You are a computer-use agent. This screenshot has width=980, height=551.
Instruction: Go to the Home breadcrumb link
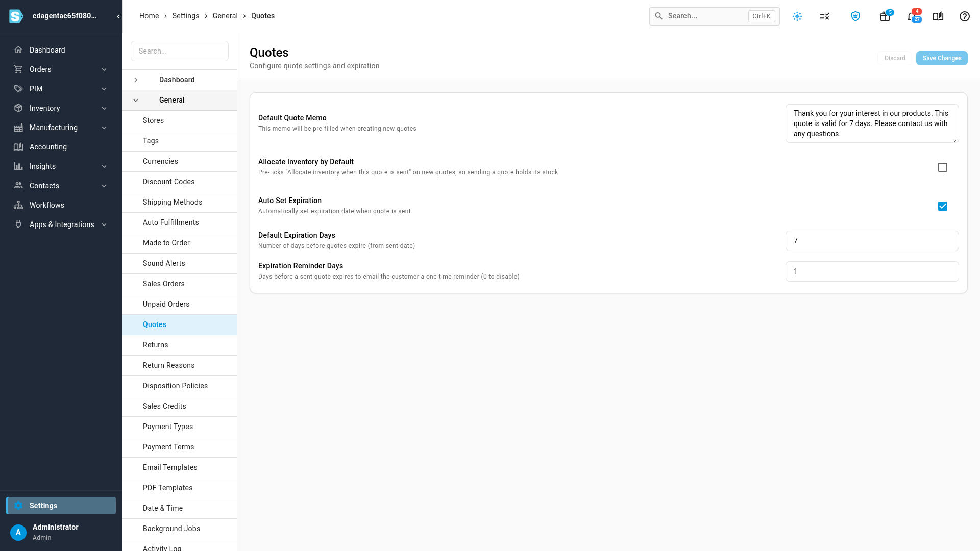(x=149, y=16)
